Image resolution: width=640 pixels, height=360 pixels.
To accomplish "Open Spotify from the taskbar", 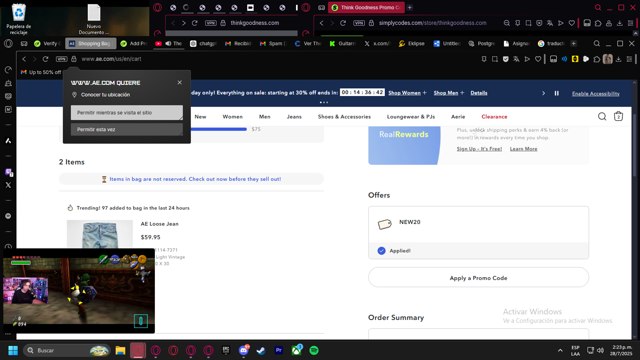I will click(314, 350).
